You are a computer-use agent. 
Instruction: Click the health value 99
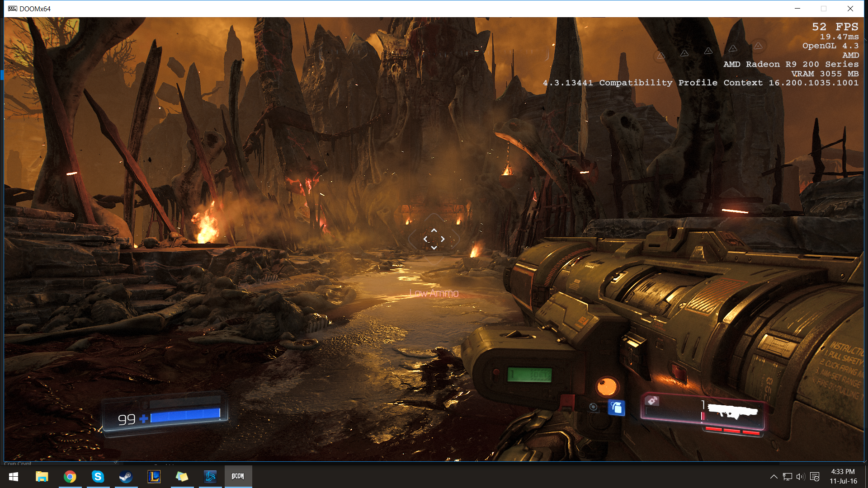pos(127,420)
